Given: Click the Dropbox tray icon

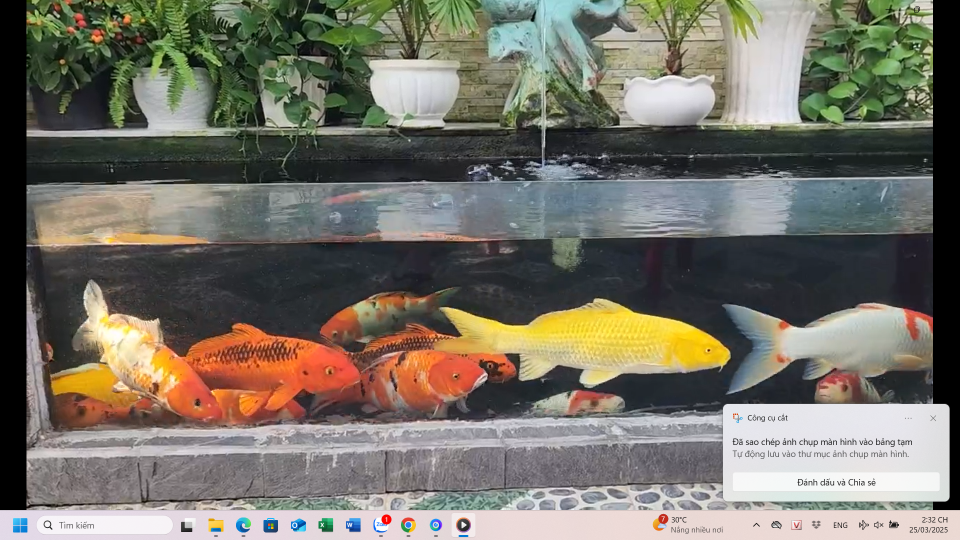Looking at the screenshot, I should pos(816,525).
